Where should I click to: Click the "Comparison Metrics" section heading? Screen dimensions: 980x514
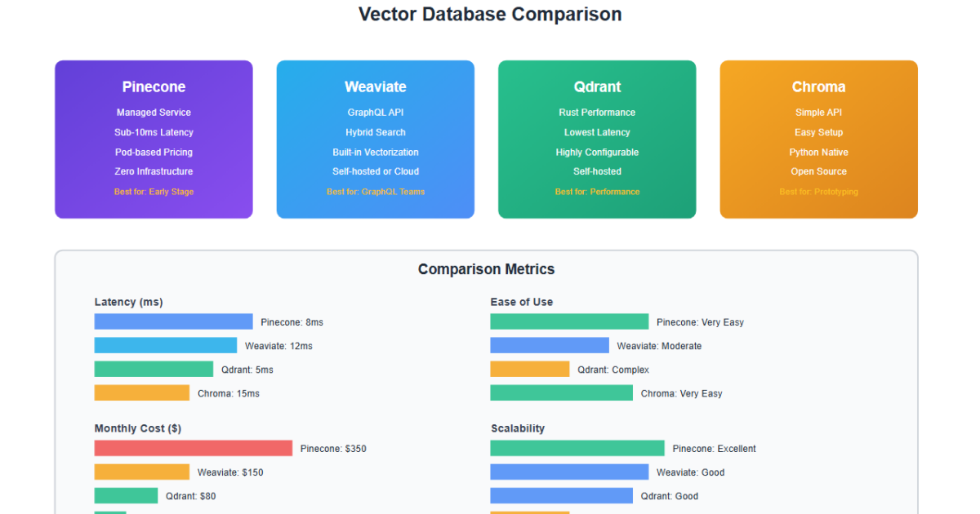coord(486,269)
